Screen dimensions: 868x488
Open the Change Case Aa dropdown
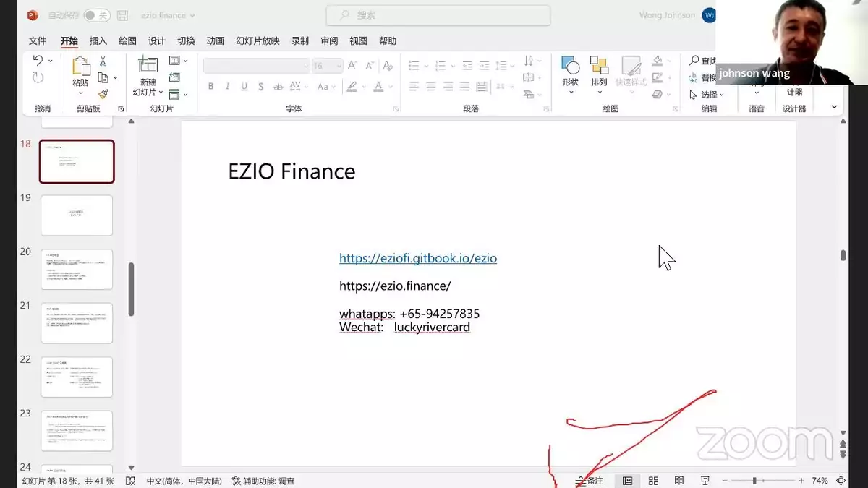pyautogui.click(x=327, y=87)
